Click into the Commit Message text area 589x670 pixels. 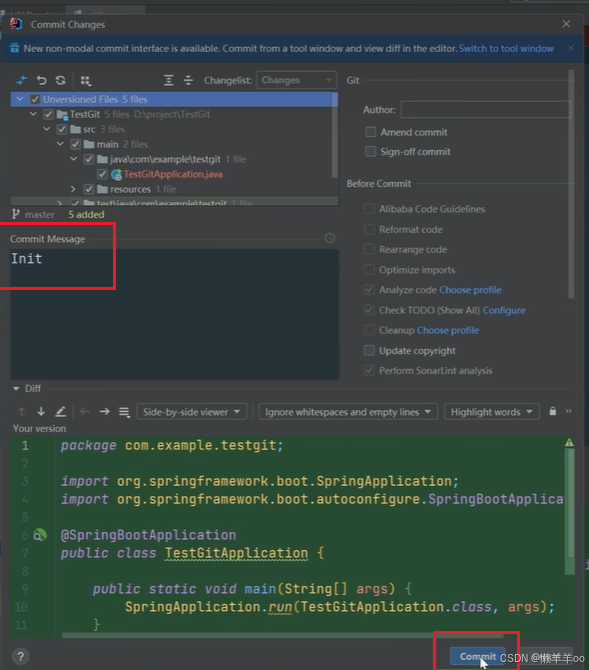(x=174, y=314)
